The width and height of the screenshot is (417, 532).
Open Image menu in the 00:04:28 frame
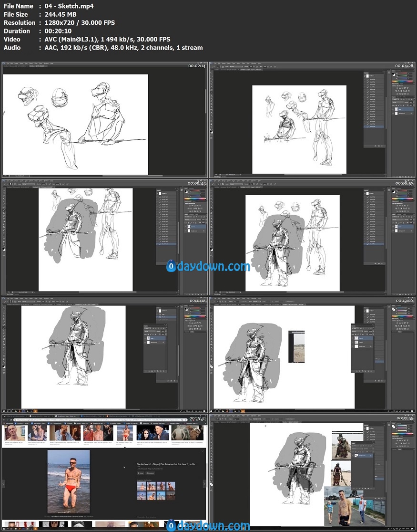224,63
